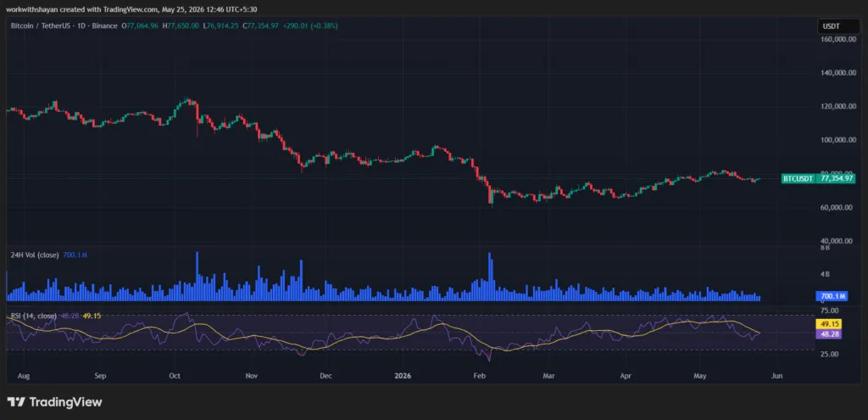868x420 pixels.
Task: Click the open value O77,064.96
Action: point(140,25)
